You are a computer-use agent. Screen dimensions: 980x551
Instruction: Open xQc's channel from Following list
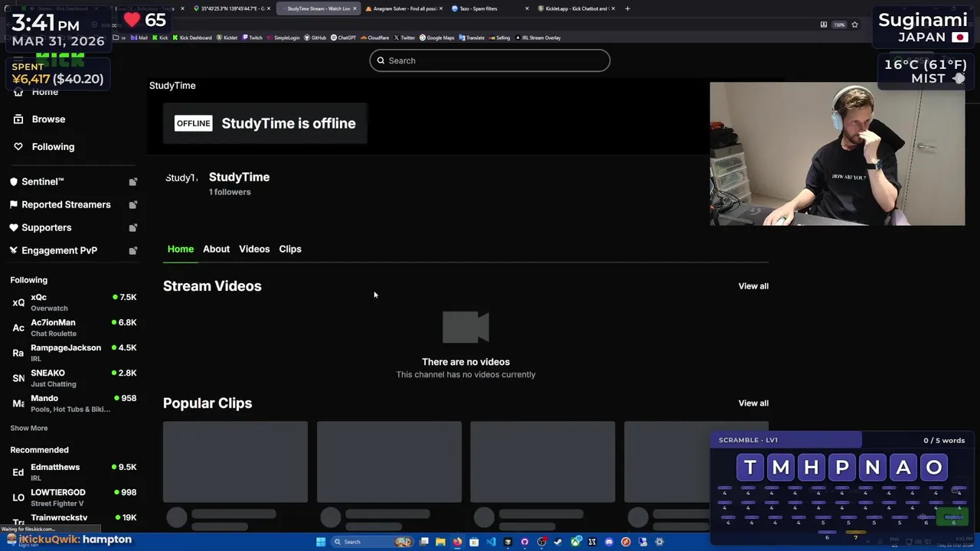(74, 302)
